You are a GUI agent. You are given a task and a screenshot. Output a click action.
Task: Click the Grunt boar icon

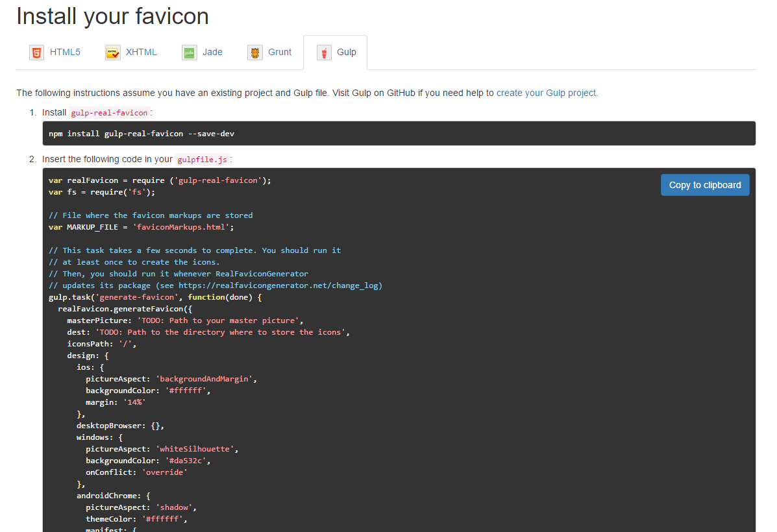255,53
